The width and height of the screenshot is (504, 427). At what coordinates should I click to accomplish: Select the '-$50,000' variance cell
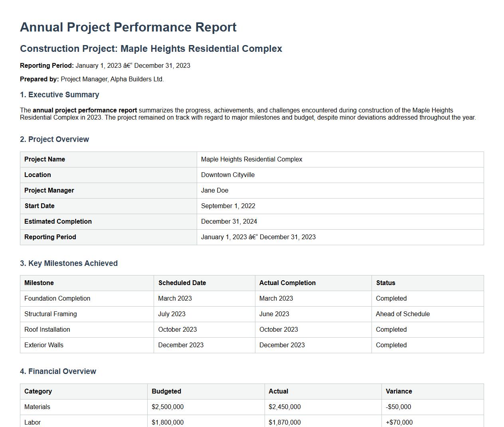click(399, 407)
